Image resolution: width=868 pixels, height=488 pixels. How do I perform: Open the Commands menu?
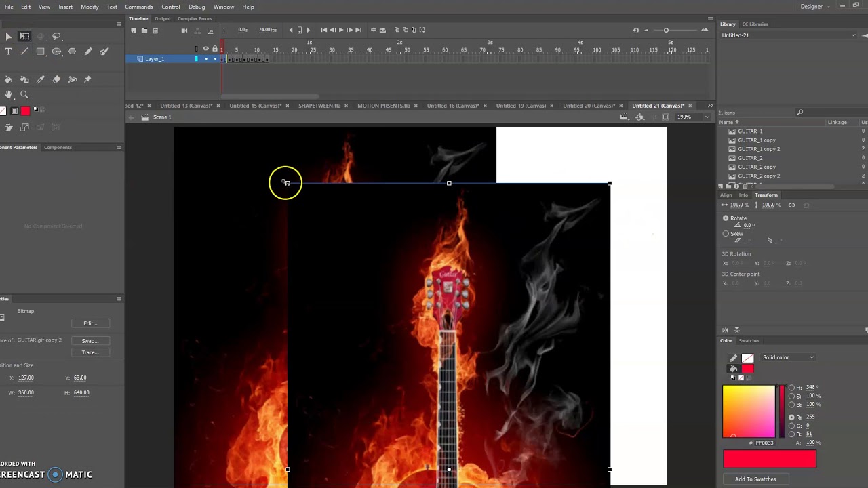(138, 7)
